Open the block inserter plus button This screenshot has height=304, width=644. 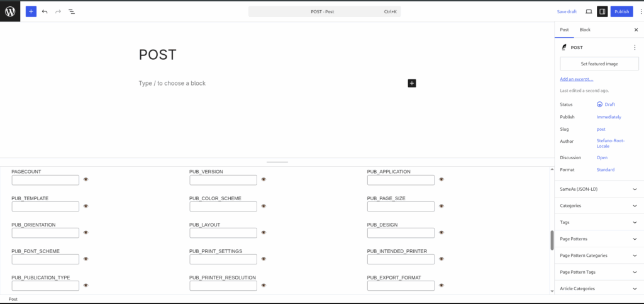point(31,11)
